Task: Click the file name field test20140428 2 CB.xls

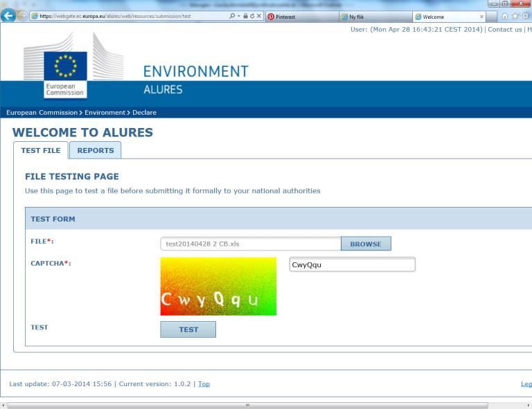Action: point(250,244)
